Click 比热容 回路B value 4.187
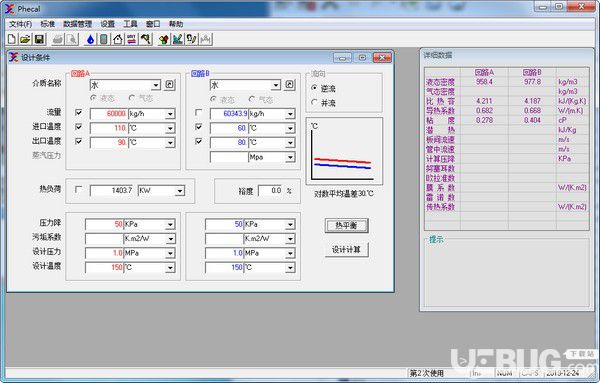Screen dimensions: 600x383 pos(532,101)
